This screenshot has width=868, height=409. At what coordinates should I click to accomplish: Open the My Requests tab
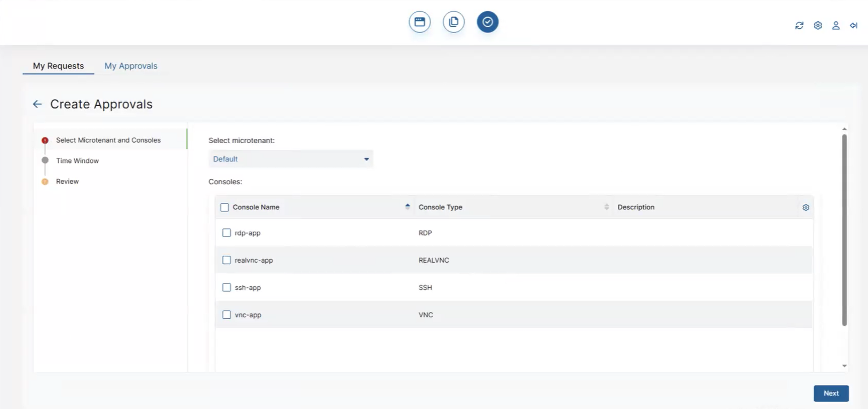58,66
